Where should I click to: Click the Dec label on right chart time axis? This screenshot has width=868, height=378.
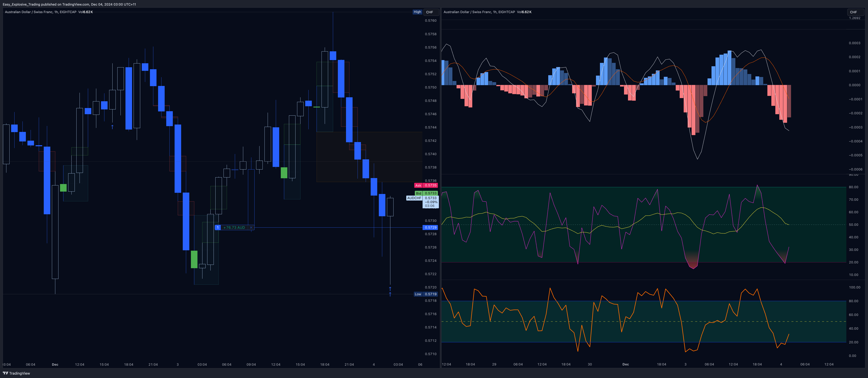625,364
